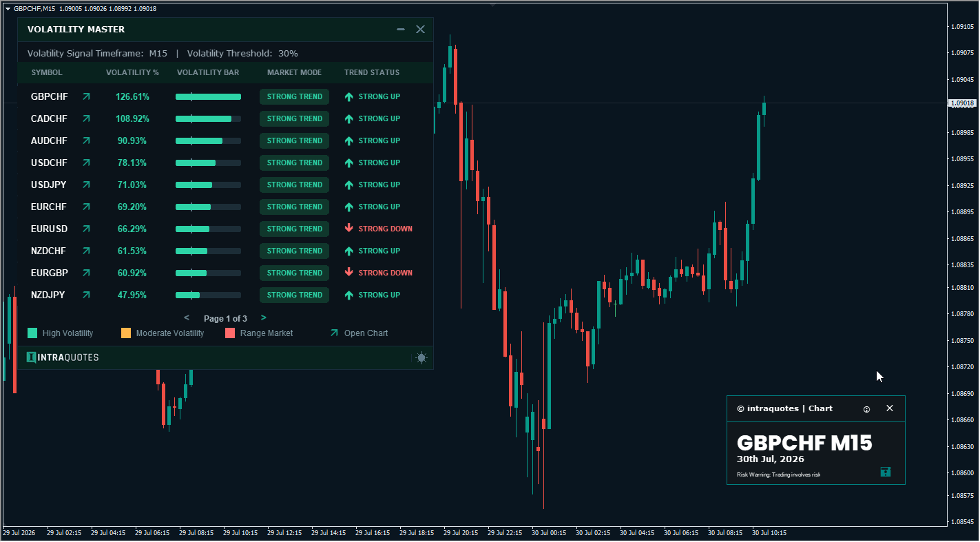This screenshot has height=542, width=980.
Task: Toggle light/dark theme sun icon
Action: point(421,357)
